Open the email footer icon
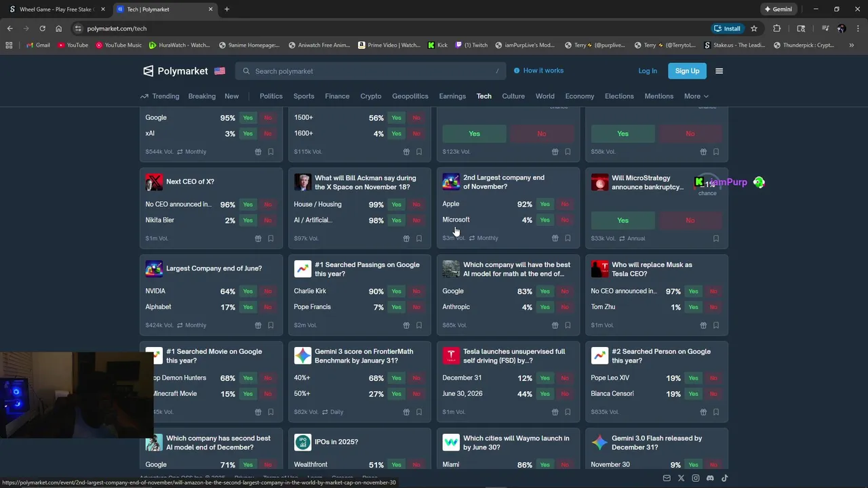Image resolution: width=868 pixels, height=488 pixels. click(667, 479)
